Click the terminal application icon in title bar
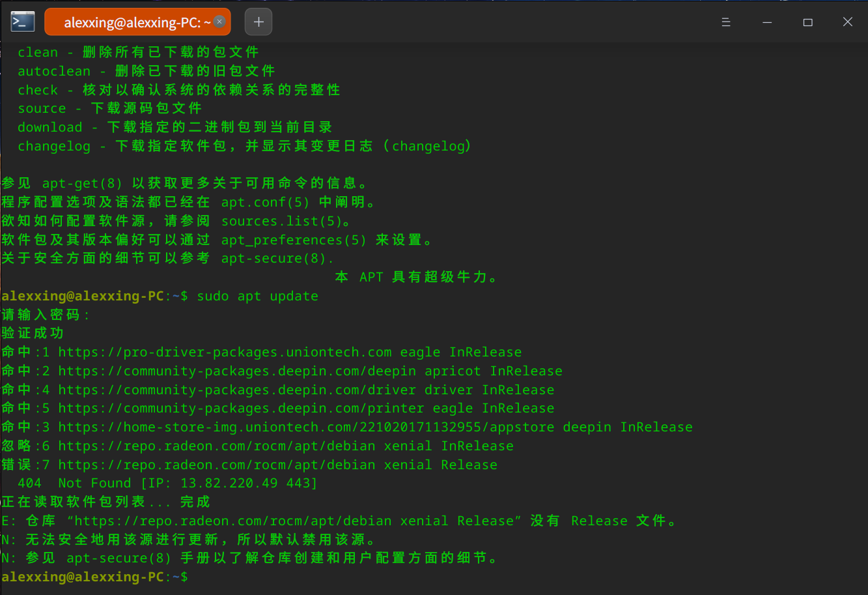868x595 pixels. point(21,21)
